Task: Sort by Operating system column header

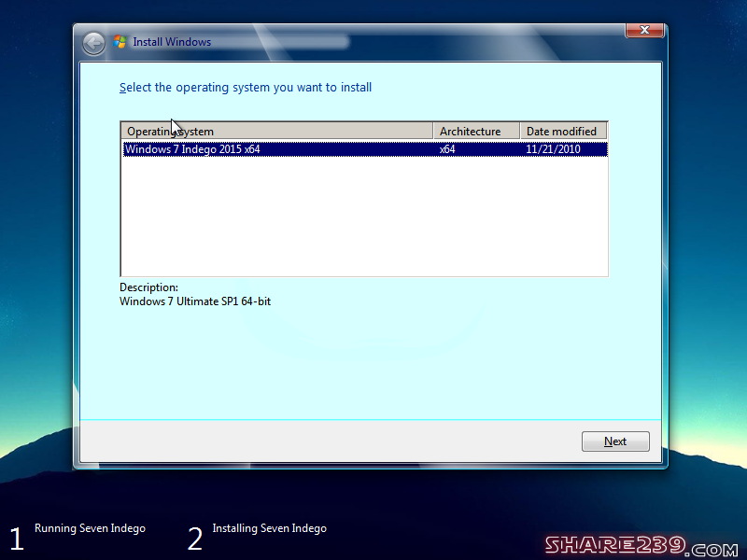Action: point(276,131)
